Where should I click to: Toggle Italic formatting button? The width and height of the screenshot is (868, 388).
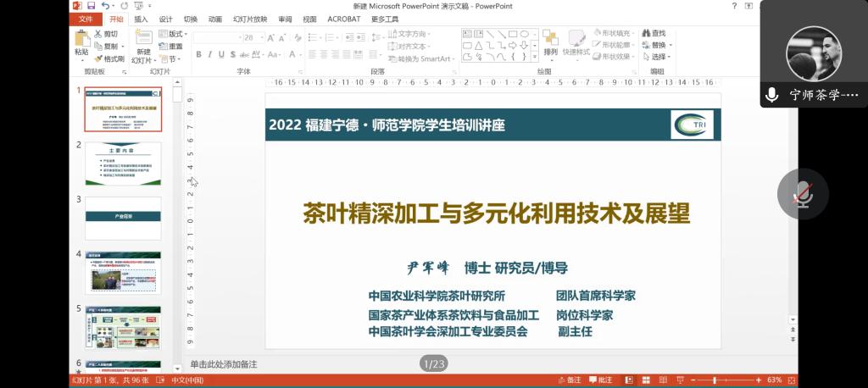coord(210,55)
